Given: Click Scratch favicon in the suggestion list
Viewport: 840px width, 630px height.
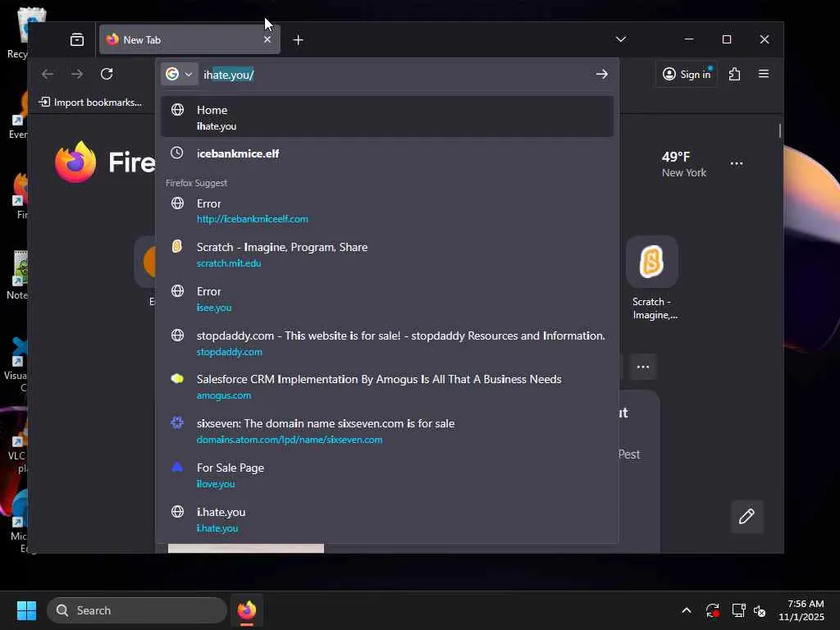Looking at the screenshot, I should coord(177,246).
